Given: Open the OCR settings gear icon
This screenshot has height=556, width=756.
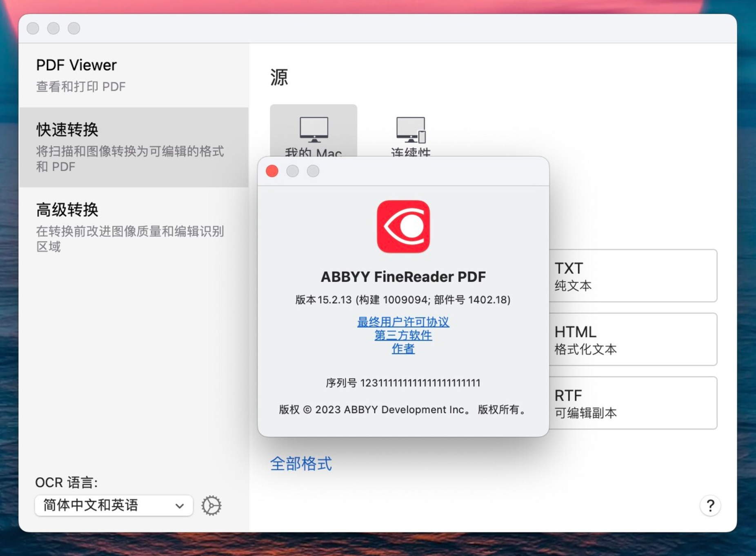Looking at the screenshot, I should coord(211,505).
